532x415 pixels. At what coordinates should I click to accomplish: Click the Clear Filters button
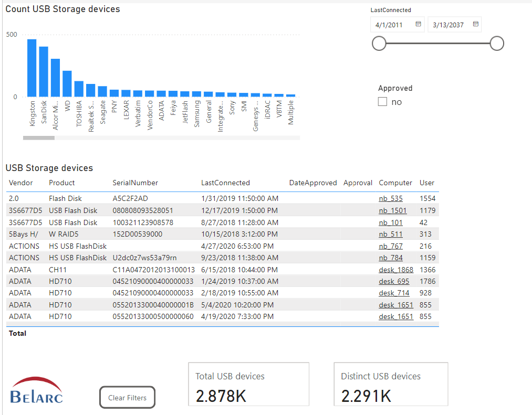coord(127,398)
